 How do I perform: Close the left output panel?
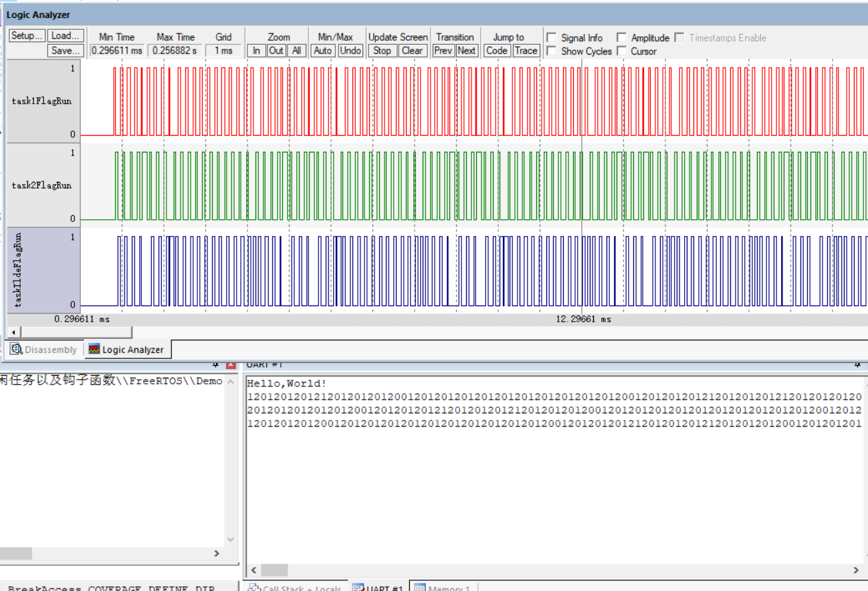tap(231, 365)
